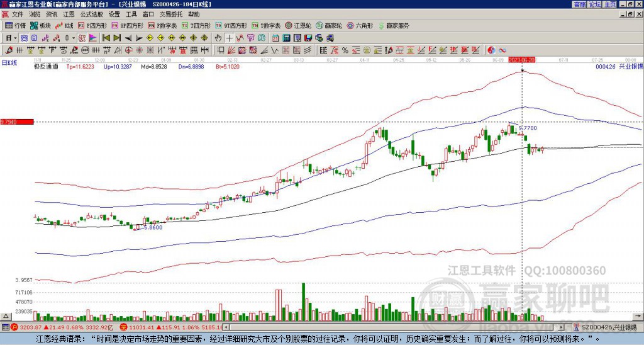Image resolution: width=644 pixels, height=345 pixels.
Task: Click the 9.7700 high price label
Action: pyautogui.click(x=528, y=128)
